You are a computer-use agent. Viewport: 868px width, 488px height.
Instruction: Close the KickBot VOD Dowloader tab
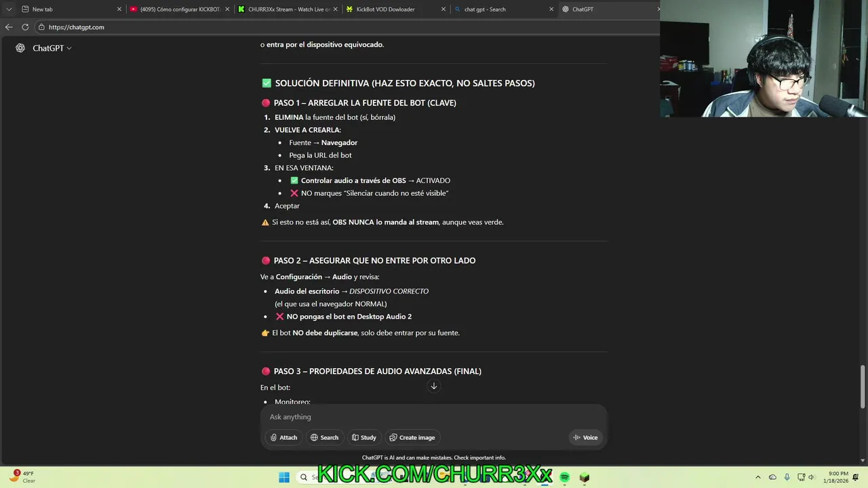point(443,9)
